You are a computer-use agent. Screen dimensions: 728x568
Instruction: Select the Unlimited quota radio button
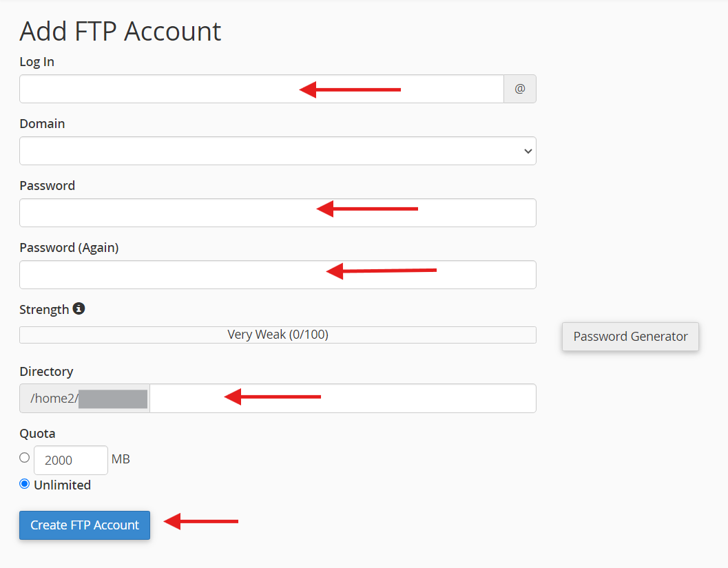(25, 484)
